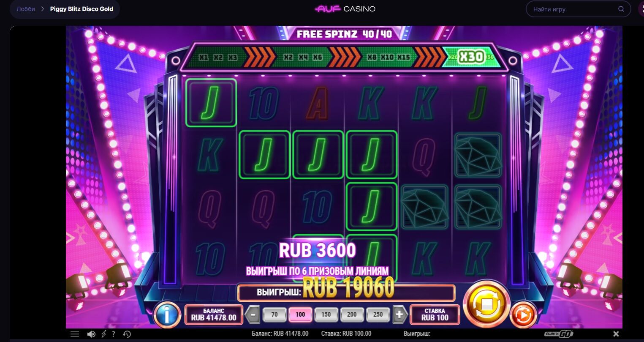This screenshot has width=644, height=342.
Task: Click the search magnifier icon
Action: tap(621, 9)
